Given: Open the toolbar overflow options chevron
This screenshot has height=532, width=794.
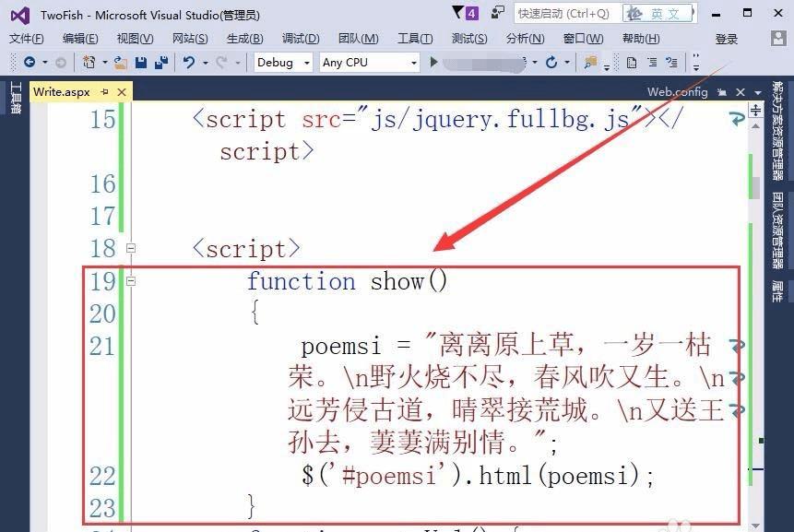Looking at the screenshot, I should coord(696,63).
